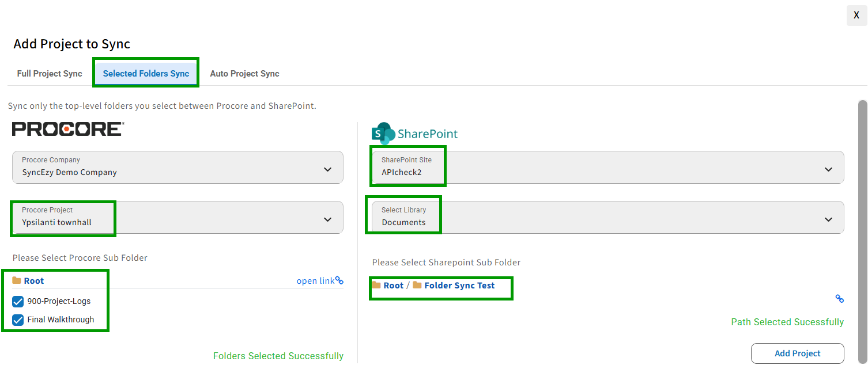Click the Procore logo
Screen dimensions: 868x369
[x=68, y=129]
